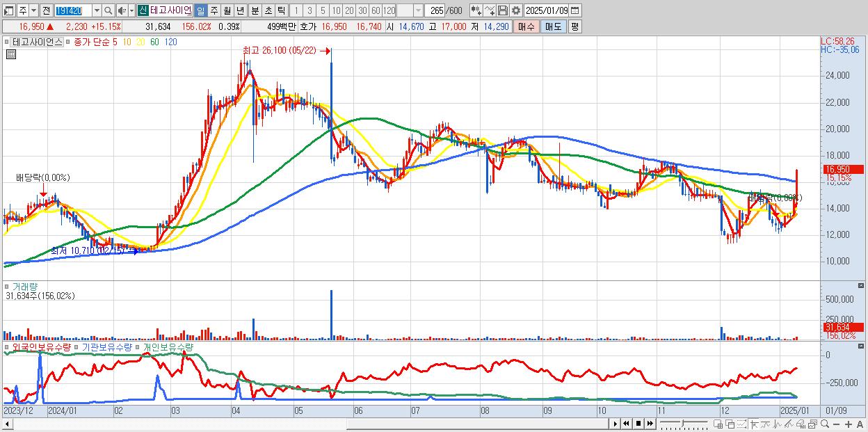Image resolution: width=868 pixels, height=432 pixels.
Task: Click the add line overlay indicator icon
Action: coord(490,10)
